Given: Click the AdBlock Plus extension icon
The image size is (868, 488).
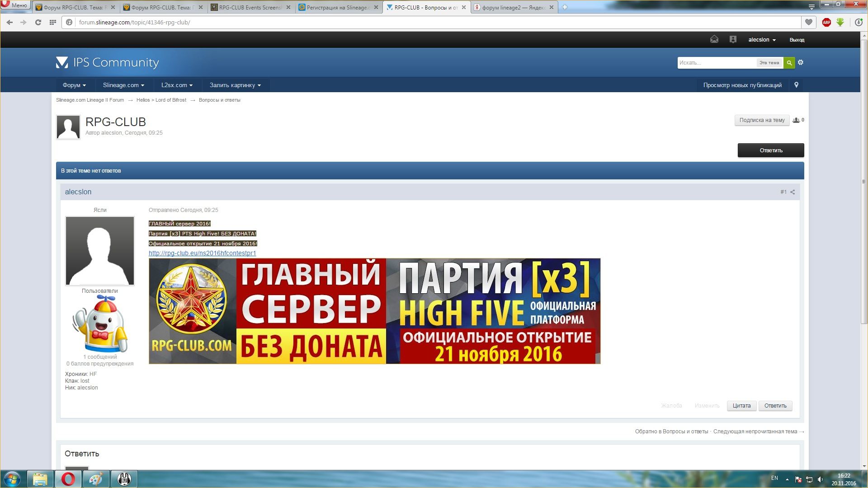Looking at the screenshot, I should pos(826,22).
